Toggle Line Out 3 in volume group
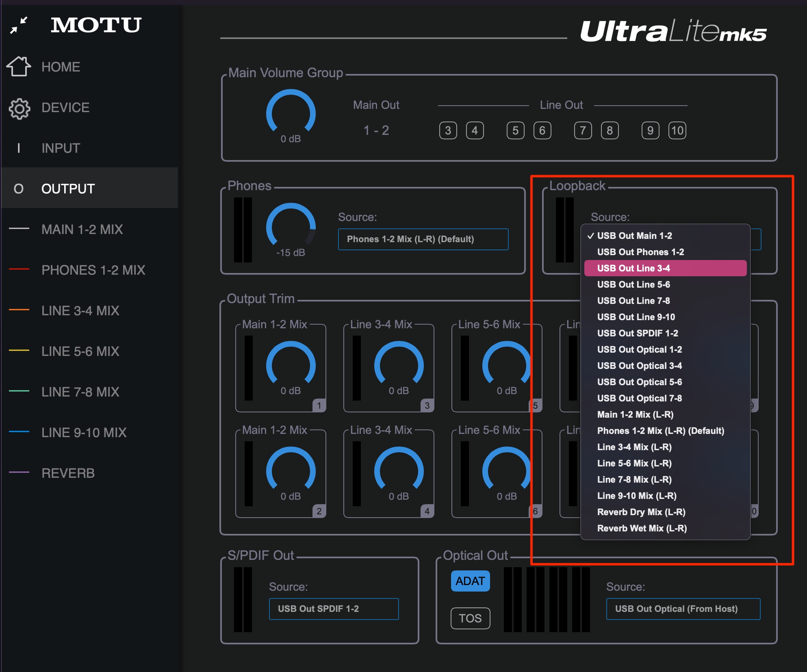This screenshot has width=807, height=672. point(448,130)
